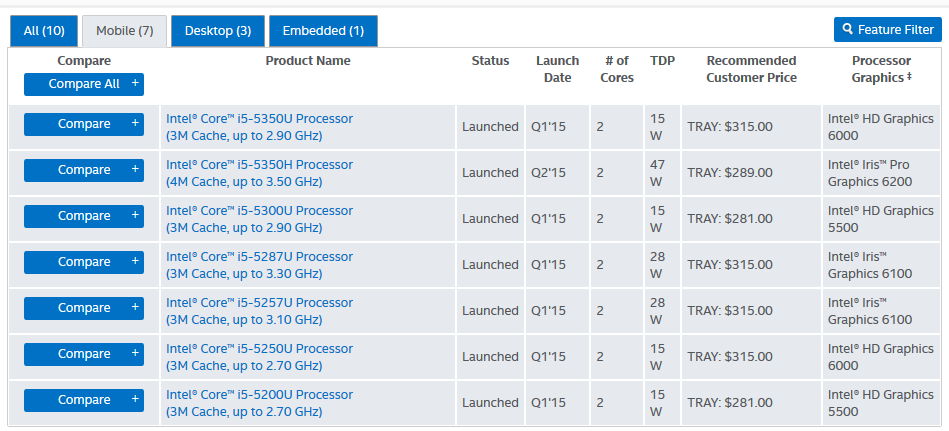Open the Desktop (3) tab

point(218,31)
